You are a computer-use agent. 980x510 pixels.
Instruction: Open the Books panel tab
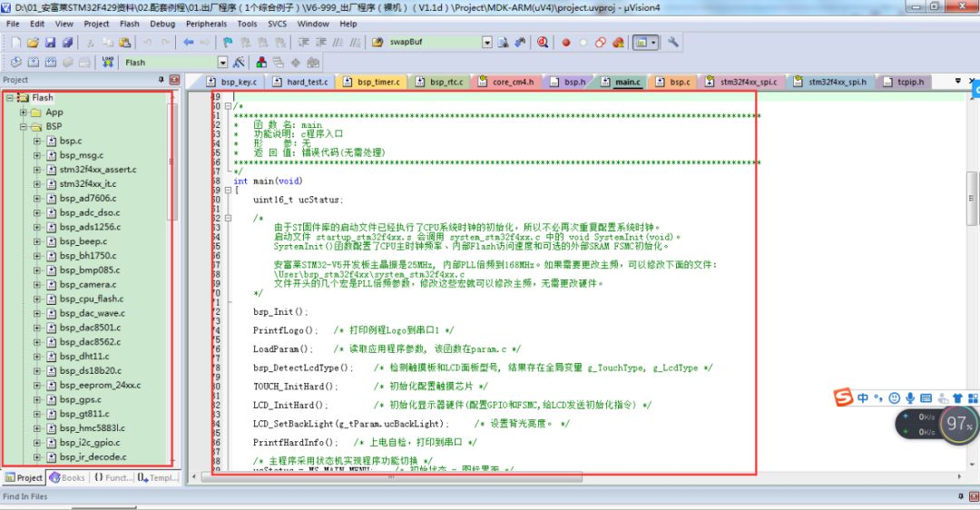(67, 477)
